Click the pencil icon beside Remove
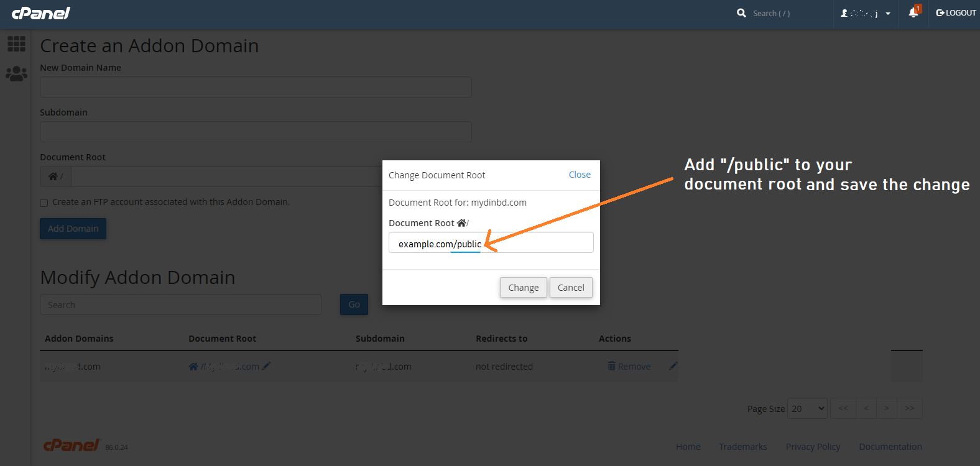The height and width of the screenshot is (466, 980). (x=673, y=366)
